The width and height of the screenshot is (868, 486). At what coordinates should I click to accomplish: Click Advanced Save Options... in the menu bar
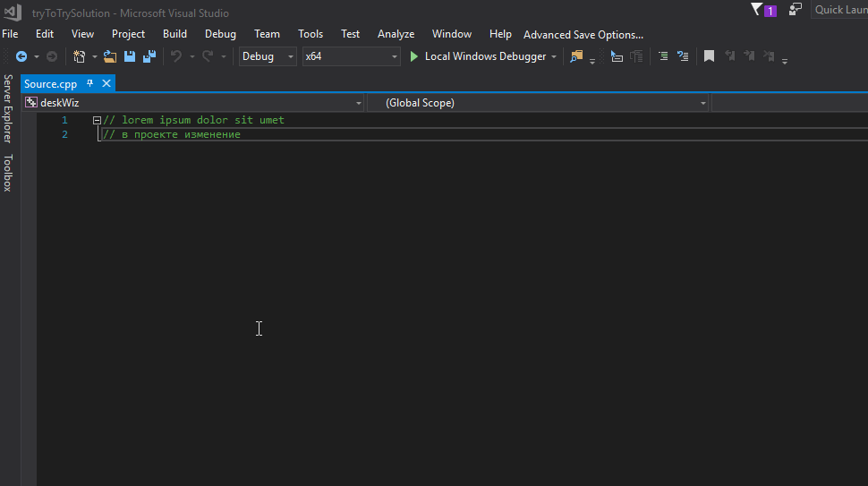point(583,35)
